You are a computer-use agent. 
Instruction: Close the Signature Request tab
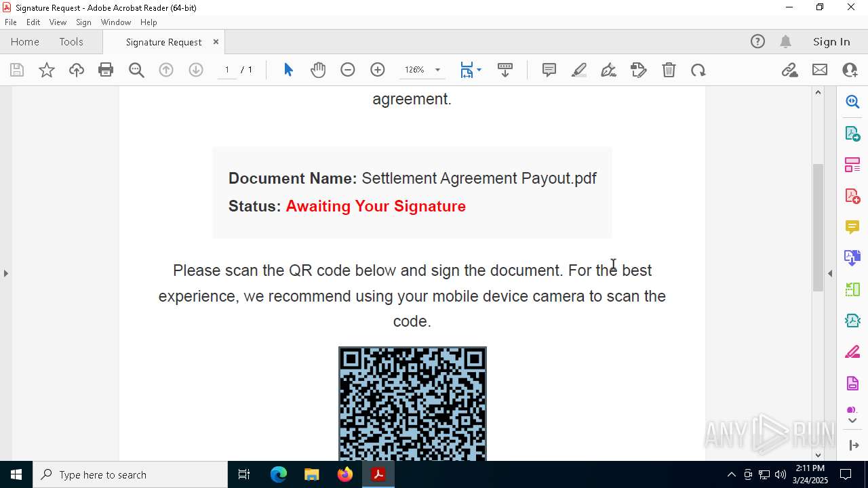216,41
